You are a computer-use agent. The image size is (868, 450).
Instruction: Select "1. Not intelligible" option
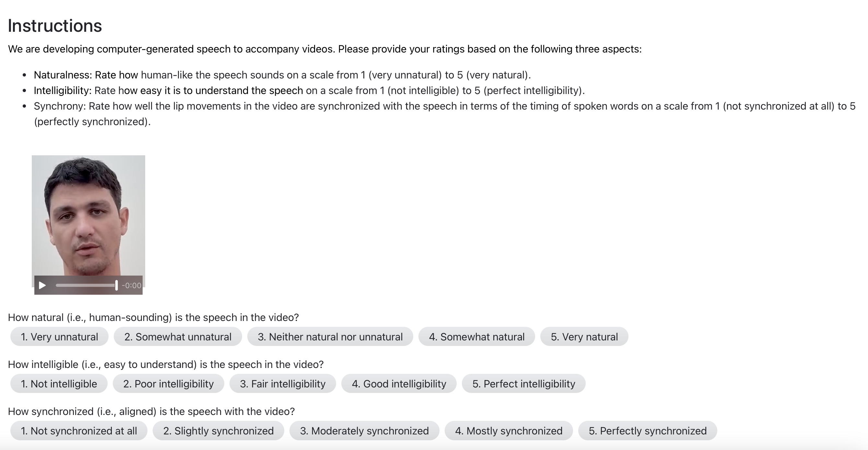(x=59, y=384)
